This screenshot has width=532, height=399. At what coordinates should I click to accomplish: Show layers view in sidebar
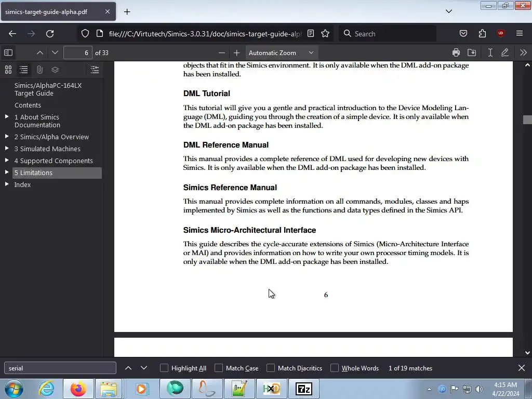(55, 70)
